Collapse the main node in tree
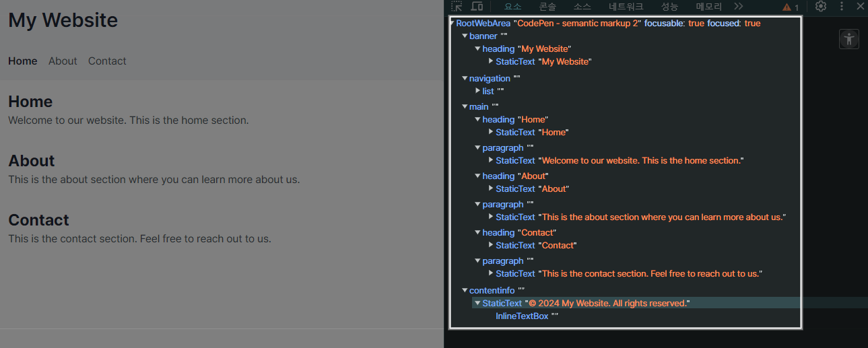Image resolution: width=868 pixels, height=348 pixels. 465,107
